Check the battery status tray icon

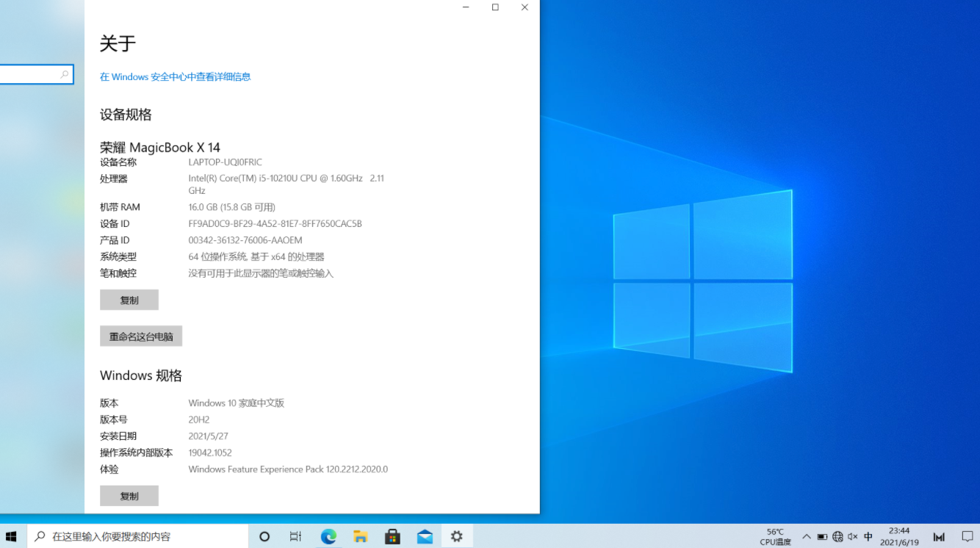coord(822,537)
